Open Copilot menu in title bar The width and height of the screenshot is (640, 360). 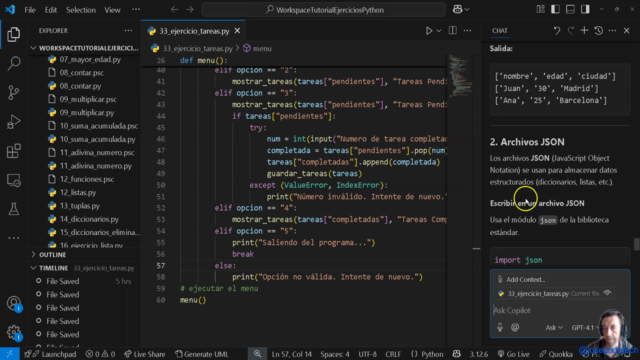tap(461, 9)
